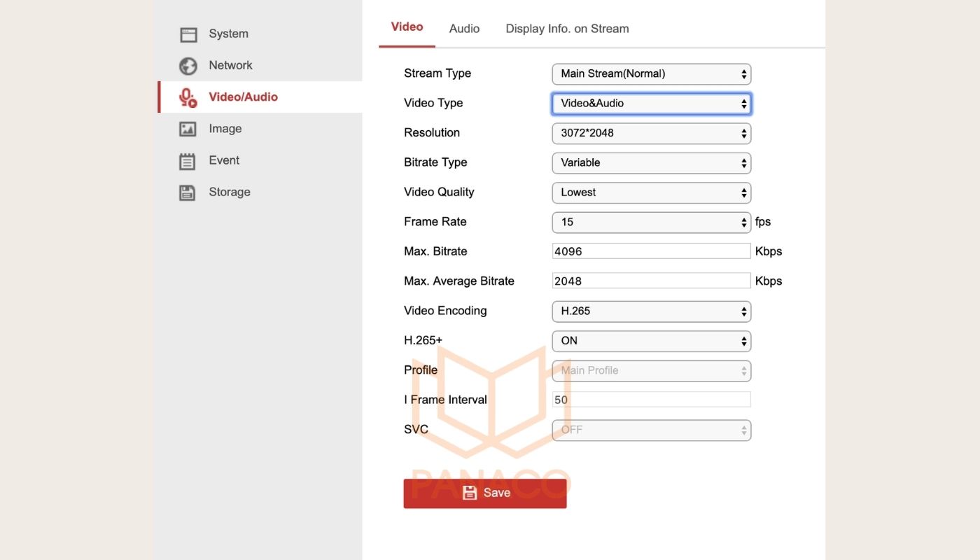Viewport: 980px width, 560px height.
Task: Open the Video Quality dropdown
Action: pos(651,192)
